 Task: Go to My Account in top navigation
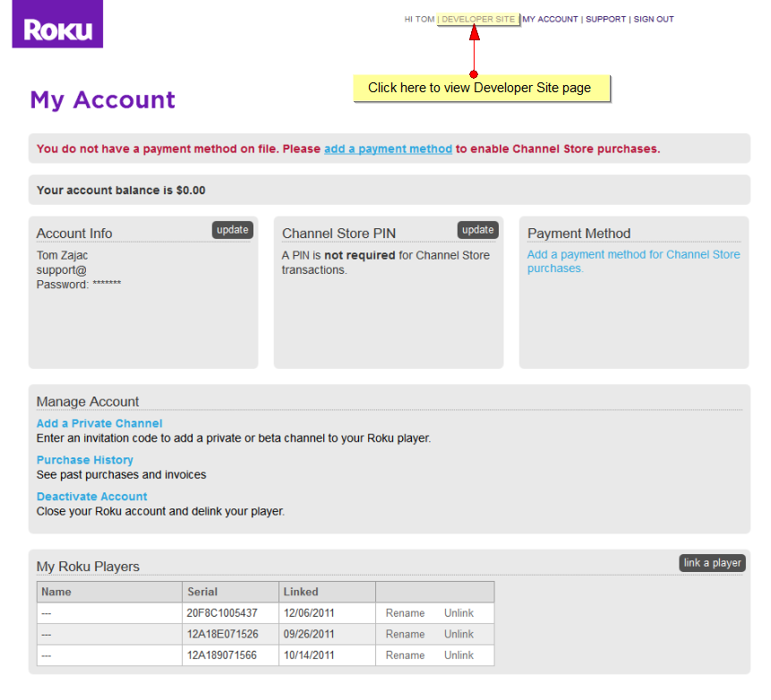(x=550, y=19)
